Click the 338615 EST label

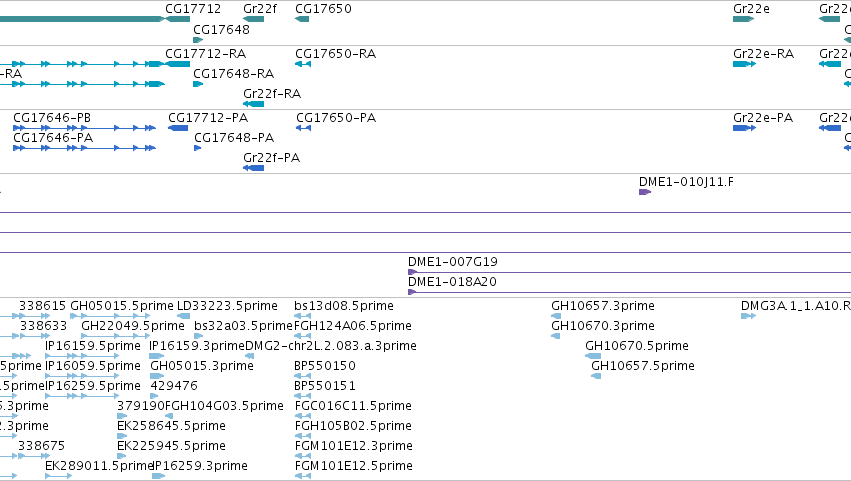(x=42, y=306)
